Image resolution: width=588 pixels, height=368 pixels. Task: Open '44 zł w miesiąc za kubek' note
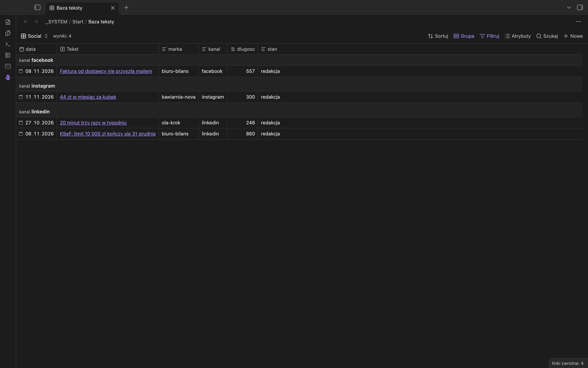point(88,97)
